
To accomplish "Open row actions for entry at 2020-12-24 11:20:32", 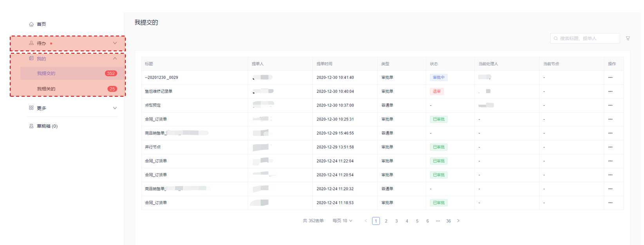I will pyautogui.click(x=610, y=189).
